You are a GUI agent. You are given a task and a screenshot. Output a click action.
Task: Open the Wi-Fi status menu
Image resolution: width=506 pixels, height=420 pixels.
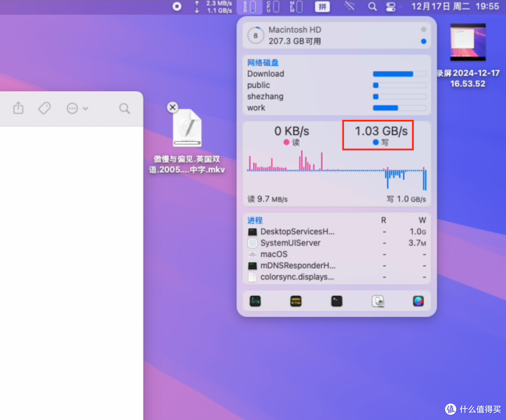349,7
